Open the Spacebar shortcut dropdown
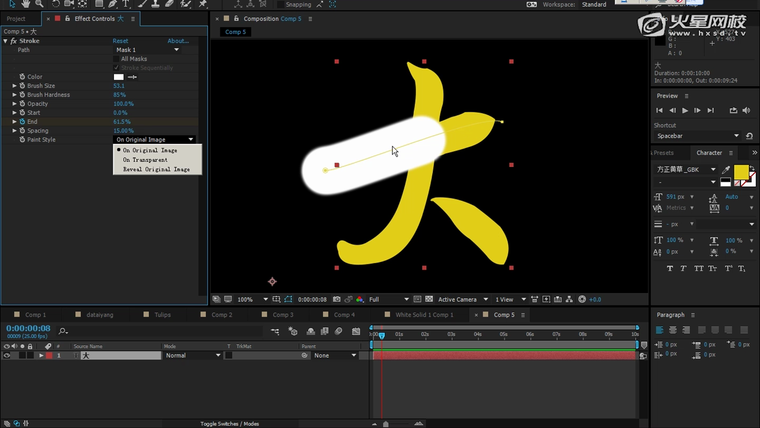This screenshot has width=760, height=428. pyautogui.click(x=737, y=136)
